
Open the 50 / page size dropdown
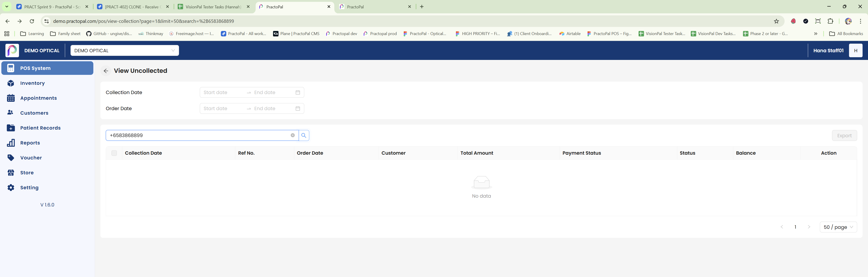click(x=838, y=227)
